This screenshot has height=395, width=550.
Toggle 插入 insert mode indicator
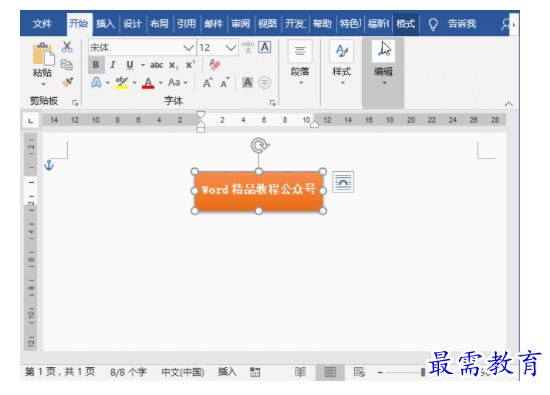[x=227, y=372]
